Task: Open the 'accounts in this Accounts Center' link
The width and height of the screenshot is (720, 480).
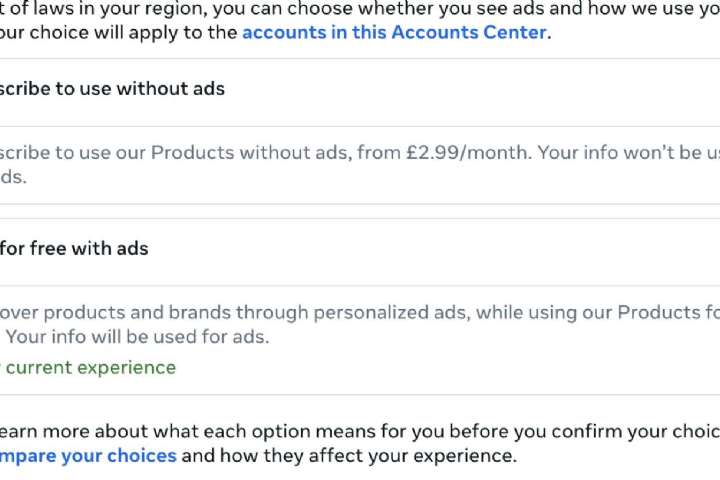Action: (x=394, y=32)
